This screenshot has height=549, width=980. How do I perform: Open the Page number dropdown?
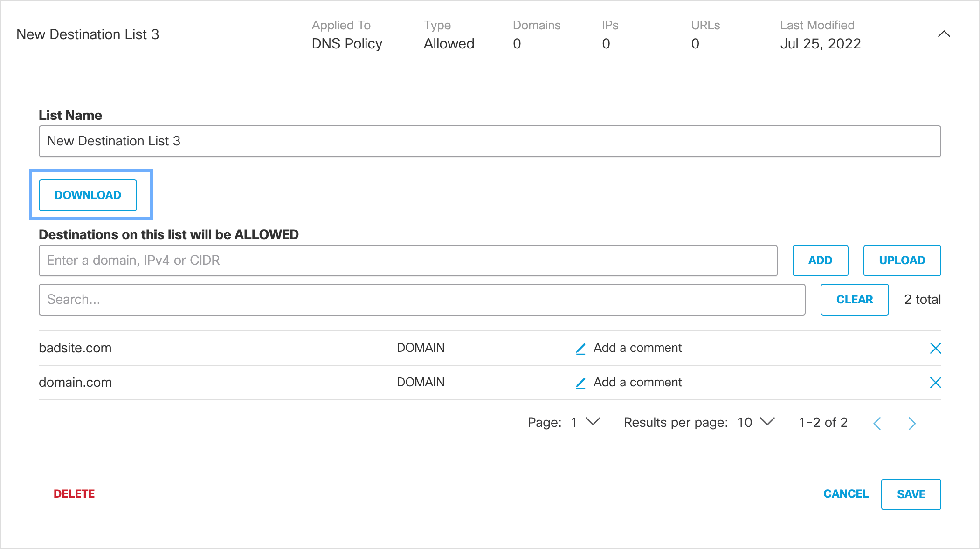(592, 422)
